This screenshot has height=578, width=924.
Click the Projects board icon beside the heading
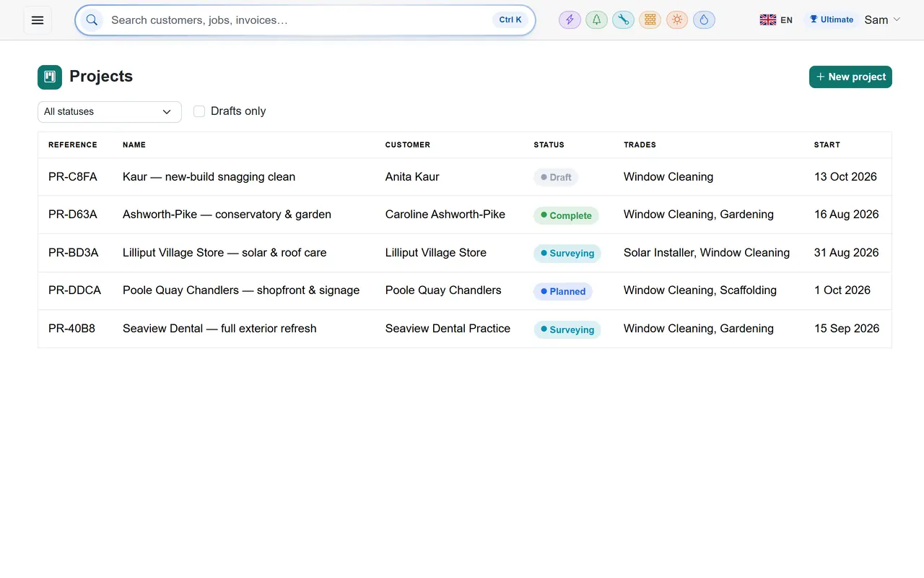point(50,77)
